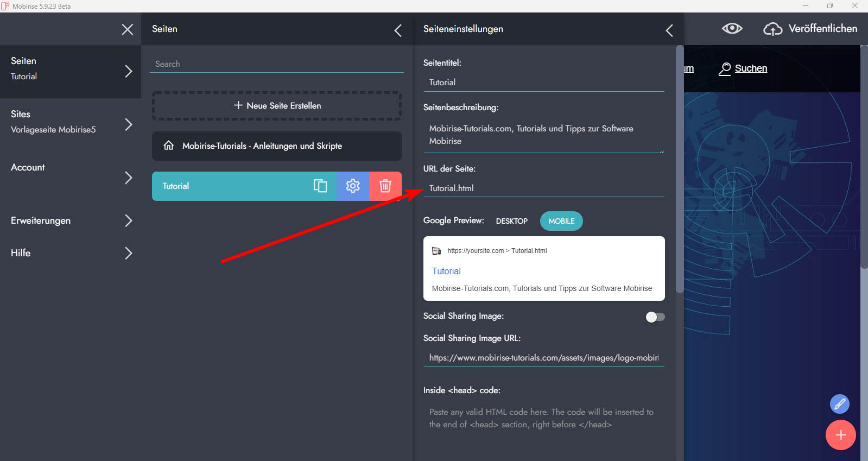Click the URL der Seite field
Screen dimensions: 868x461
click(x=543, y=188)
